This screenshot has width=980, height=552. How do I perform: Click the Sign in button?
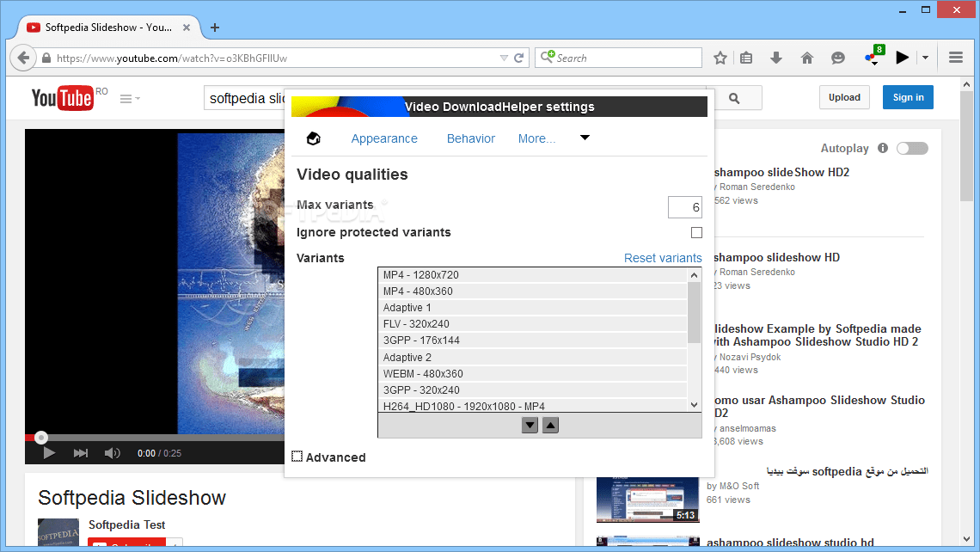pos(908,97)
